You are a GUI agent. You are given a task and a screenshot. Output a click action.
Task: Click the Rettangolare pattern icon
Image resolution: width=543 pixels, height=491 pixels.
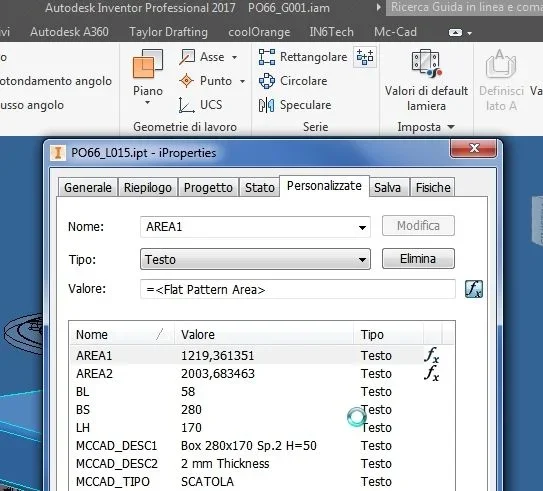pos(267,57)
